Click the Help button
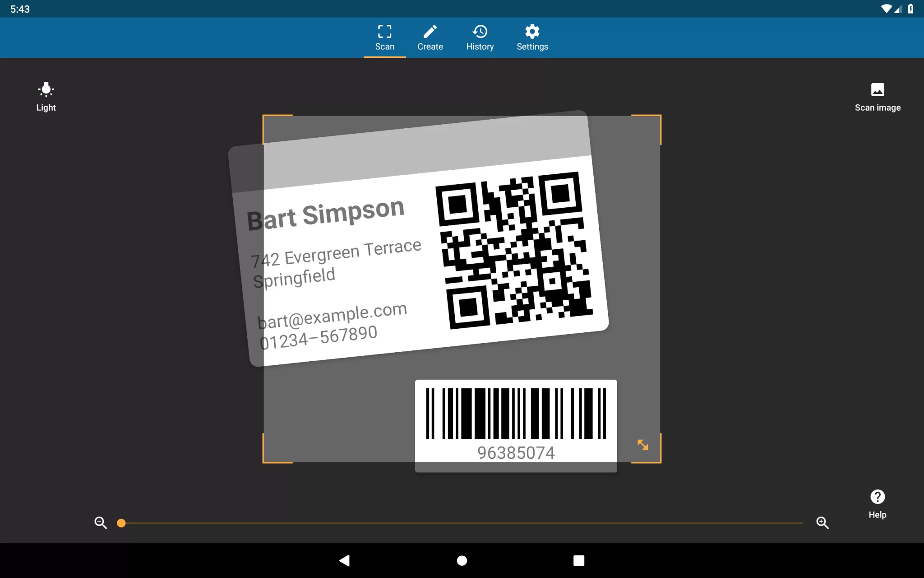Image resolution: width=924 pixels, height=578 pixels. [x=878, y=503]
